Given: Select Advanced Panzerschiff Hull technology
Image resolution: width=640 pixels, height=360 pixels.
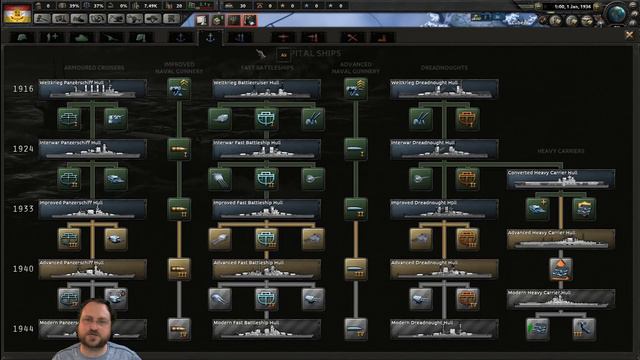Looking at the screenshot, I should (93, 269).
